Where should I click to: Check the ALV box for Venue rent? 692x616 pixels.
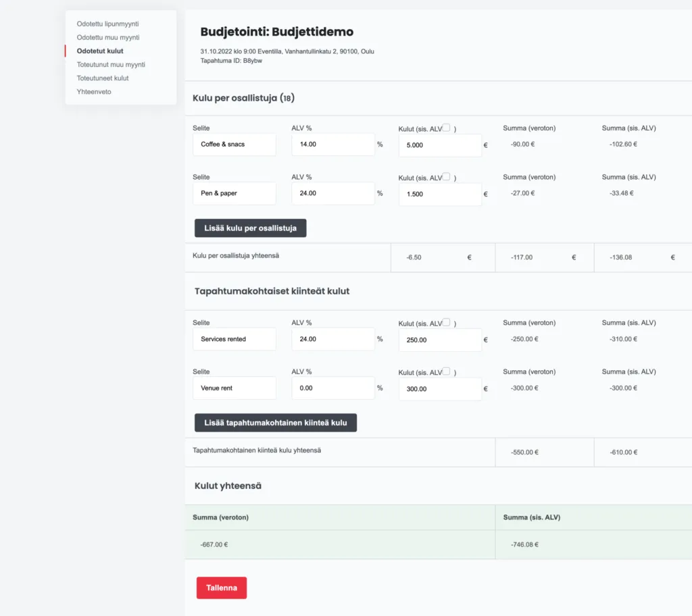click(446, 371)
